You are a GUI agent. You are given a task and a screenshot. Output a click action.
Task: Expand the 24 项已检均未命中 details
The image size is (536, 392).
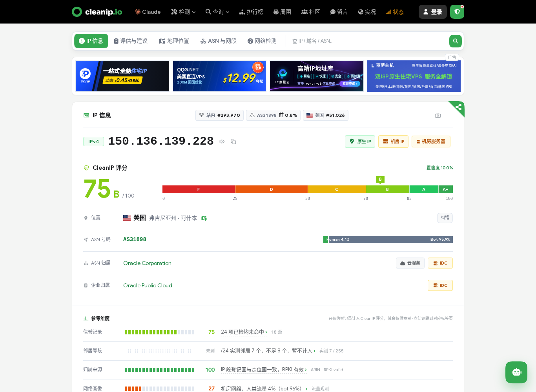coord(244,332)
